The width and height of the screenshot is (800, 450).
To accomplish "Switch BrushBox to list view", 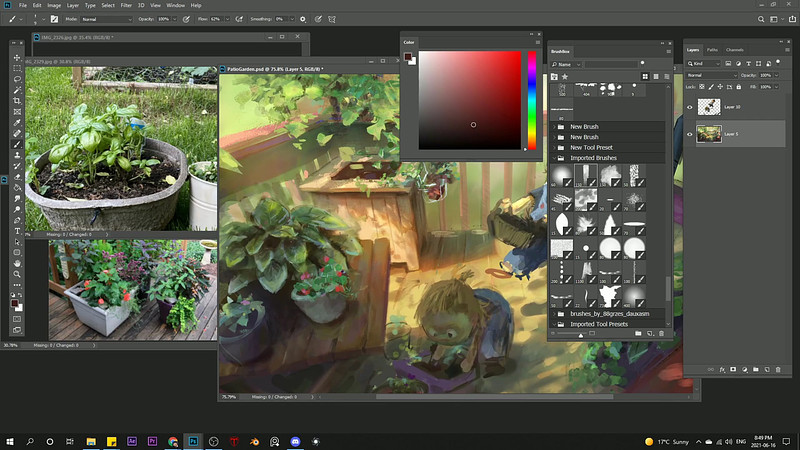I will coord(667,77).
